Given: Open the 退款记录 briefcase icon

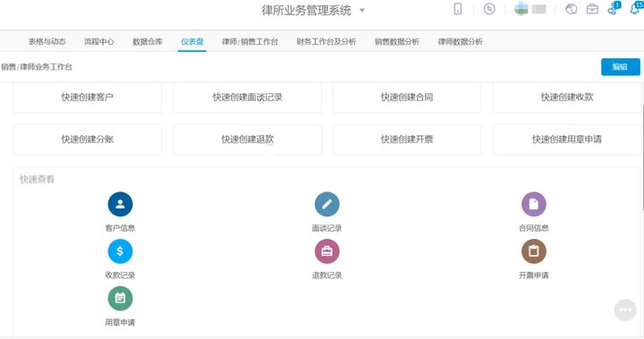Looking at the screenshot, I should (327, 251).
